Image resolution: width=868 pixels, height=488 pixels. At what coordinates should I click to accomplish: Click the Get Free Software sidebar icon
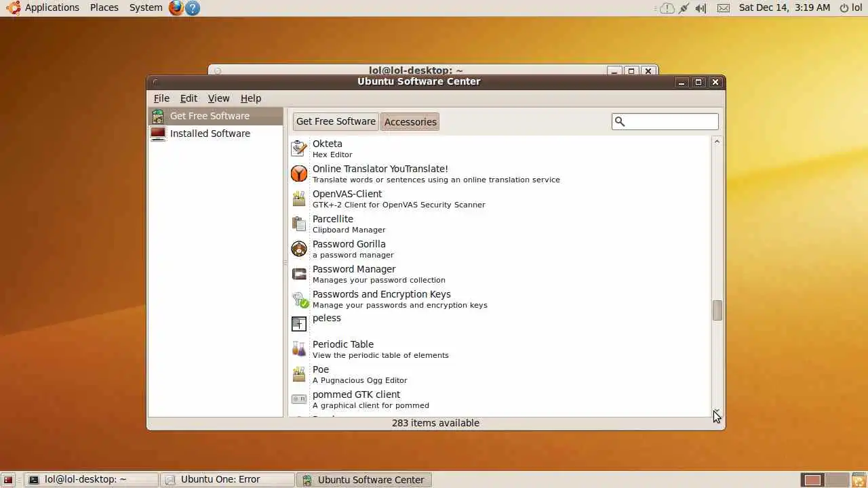click(x=158, y=116)
